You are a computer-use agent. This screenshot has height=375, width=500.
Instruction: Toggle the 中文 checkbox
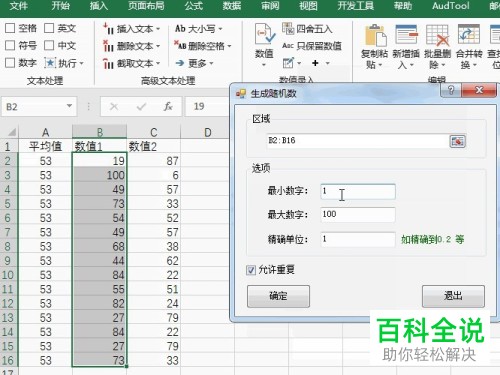49,45
